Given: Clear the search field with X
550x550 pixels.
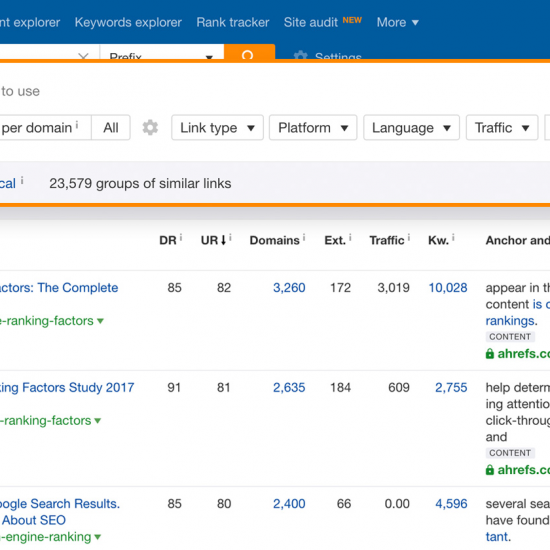Looking at the screenshot, I should (83, 56).
